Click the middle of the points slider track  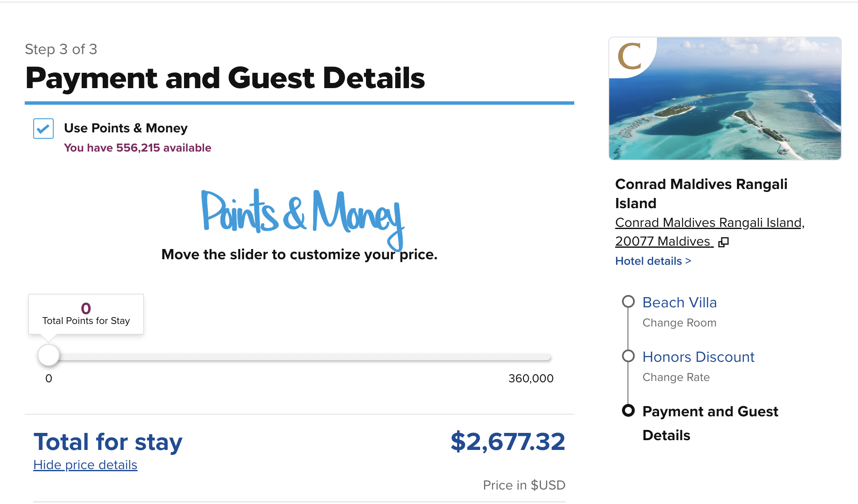[x=299, y=357]
